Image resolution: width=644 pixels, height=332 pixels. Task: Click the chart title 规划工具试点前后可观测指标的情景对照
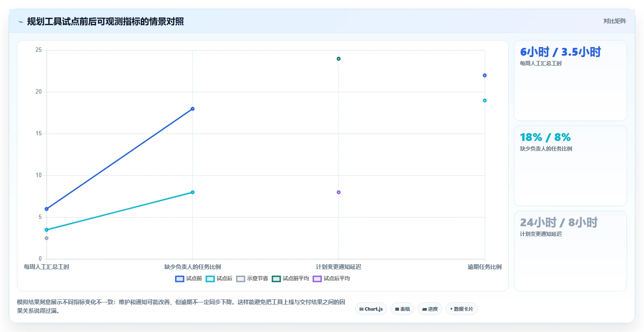click(x=105, y=22)
